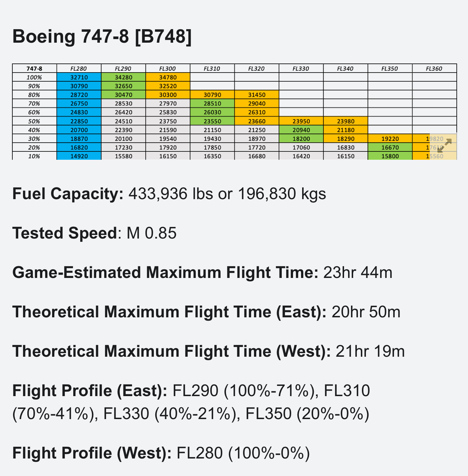Click the Game-Estimated Maximum Flight Time label
Screen dimensions: 468x476
[x=165, y=272]
